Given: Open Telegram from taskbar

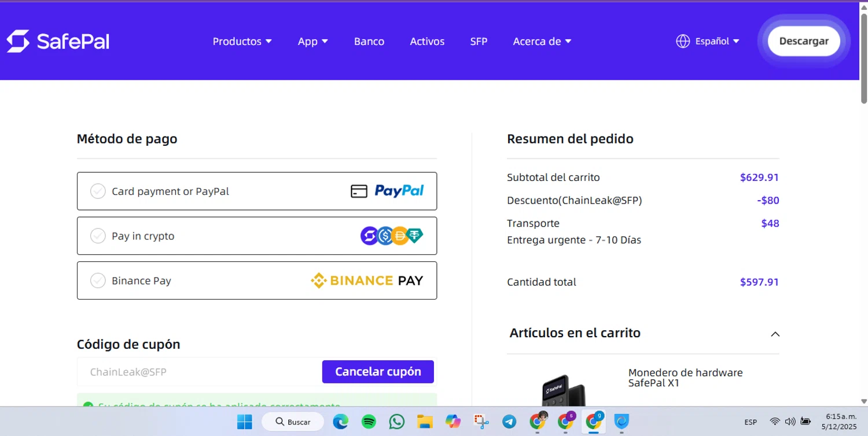Looking at the screenshot, I should tap(509, 422).
